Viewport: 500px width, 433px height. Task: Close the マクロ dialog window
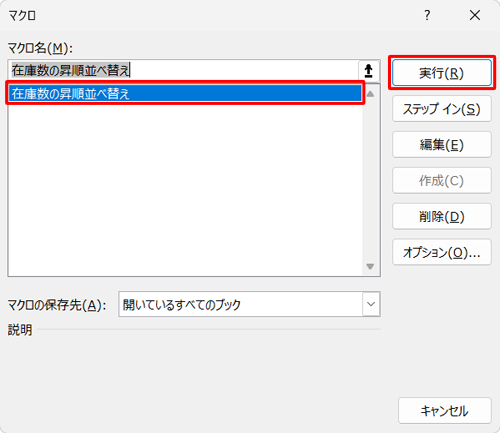click(475, 15)
